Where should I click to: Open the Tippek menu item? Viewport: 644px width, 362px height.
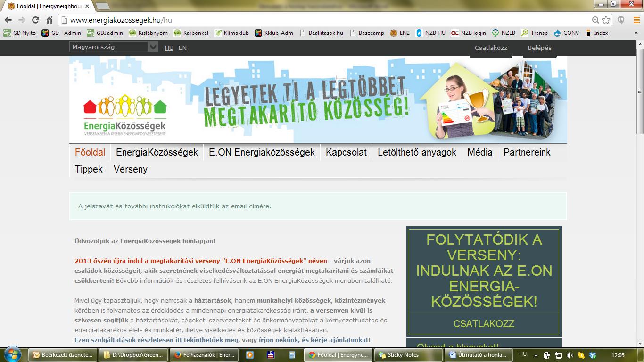tap(89, 169)
